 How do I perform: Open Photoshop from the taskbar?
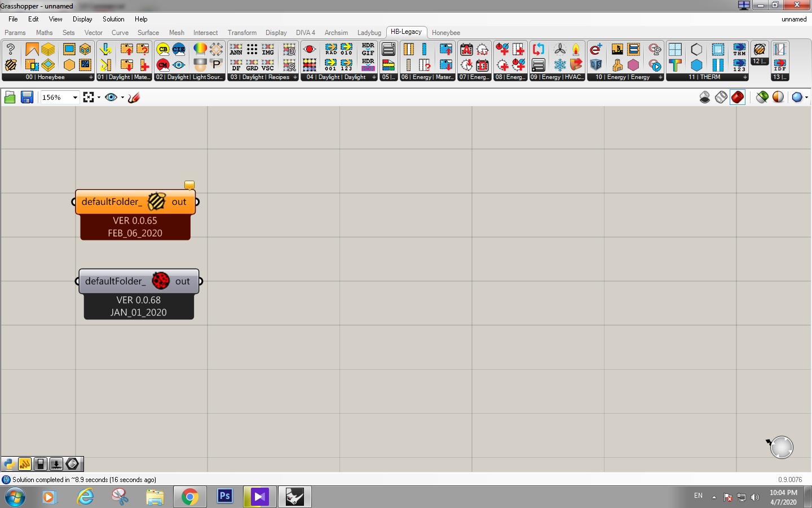(225, 497)
